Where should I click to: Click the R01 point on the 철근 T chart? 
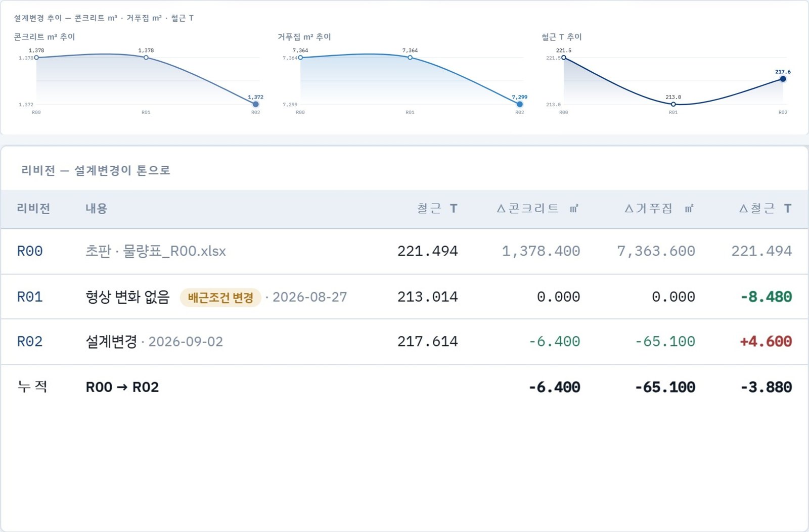(x=673, y=105)
